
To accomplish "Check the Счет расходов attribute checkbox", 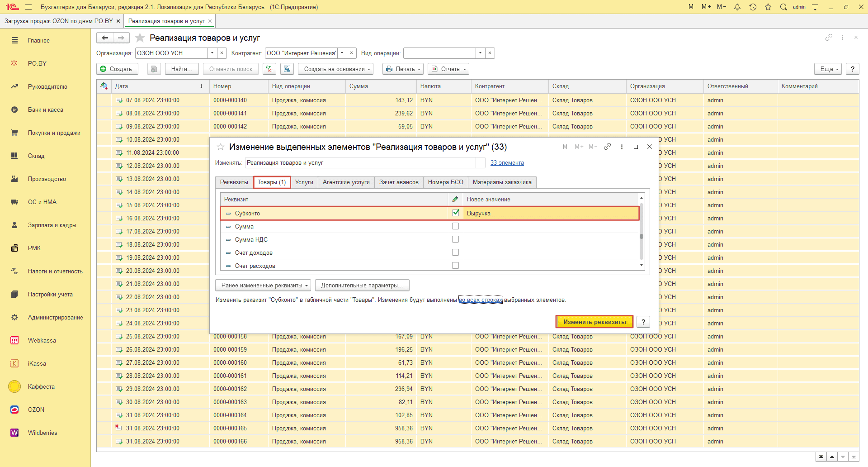I will [x=456, y=265].
